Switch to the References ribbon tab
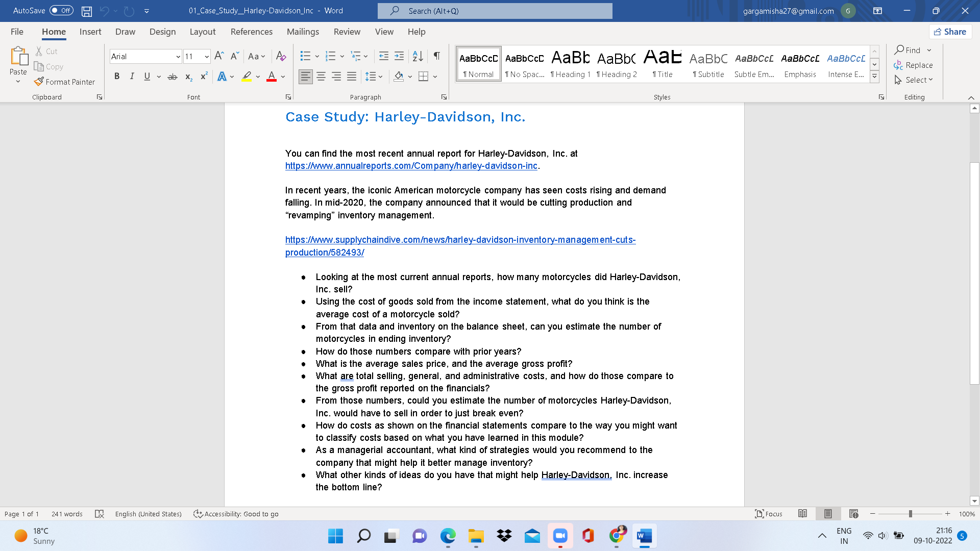The width and height of the screenshot is (980, 551). (x=251, y=32)
